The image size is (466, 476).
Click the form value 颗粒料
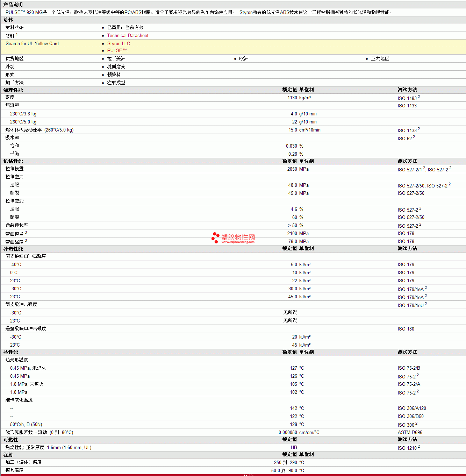tap(114, 74)
